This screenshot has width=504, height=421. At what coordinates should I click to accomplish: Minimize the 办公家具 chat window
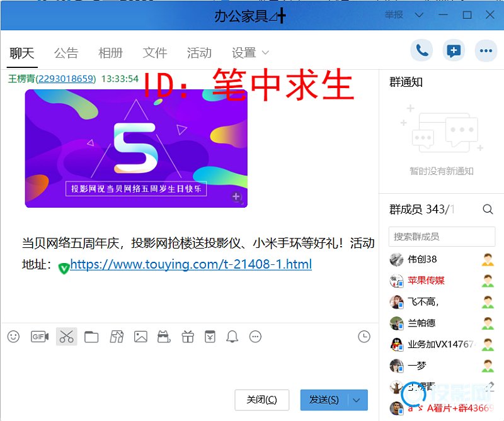443,14
